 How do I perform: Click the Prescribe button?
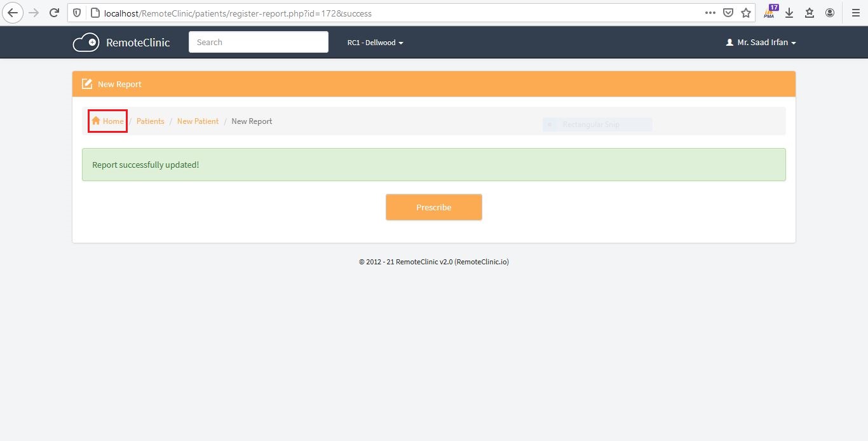point(434,207)
